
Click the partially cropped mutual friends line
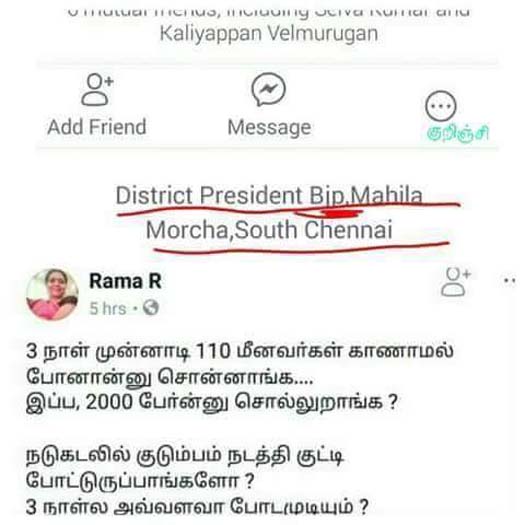pyautogui.click(x=269, y=11)
